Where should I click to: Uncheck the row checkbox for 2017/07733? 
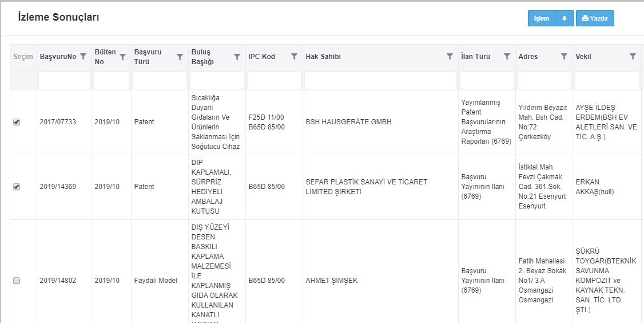[17, 122]
